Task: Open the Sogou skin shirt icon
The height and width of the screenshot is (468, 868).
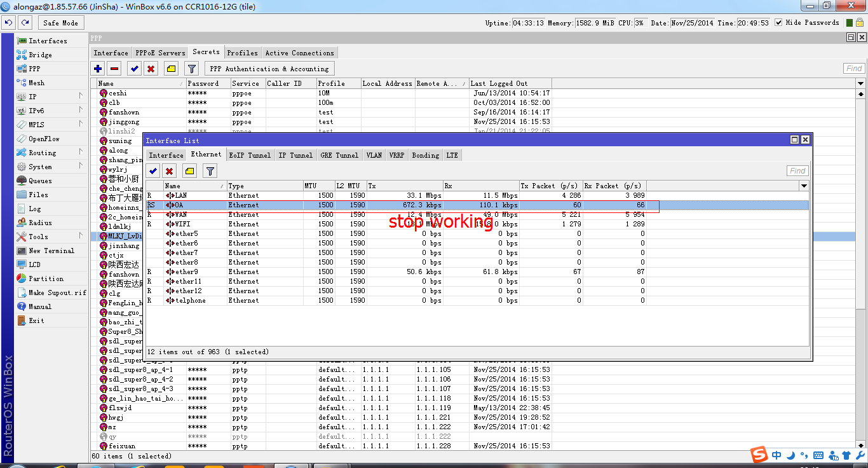Action: [846, 455]
